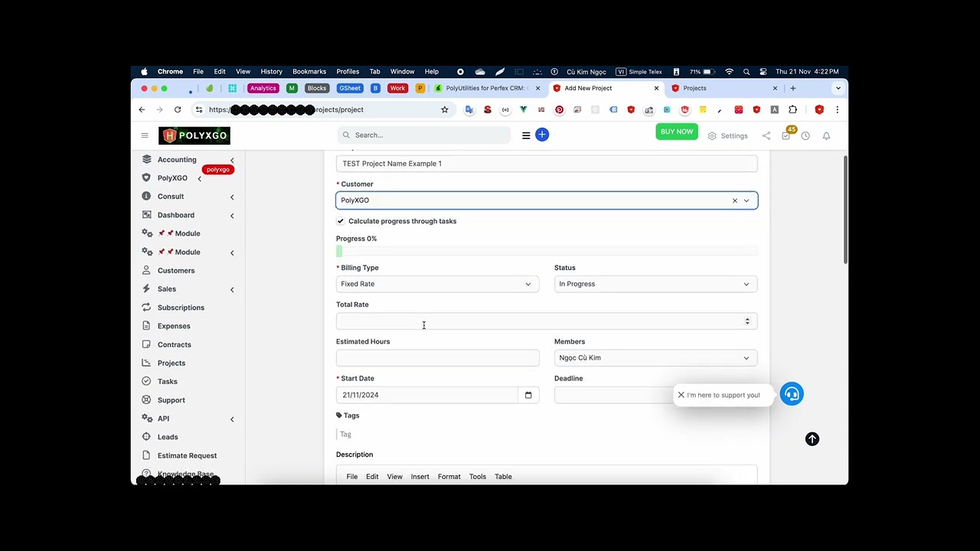Expand the Consult sidebar submenu arrow
The width and height of the screenshot is (980, 551).
pos(232,197)
